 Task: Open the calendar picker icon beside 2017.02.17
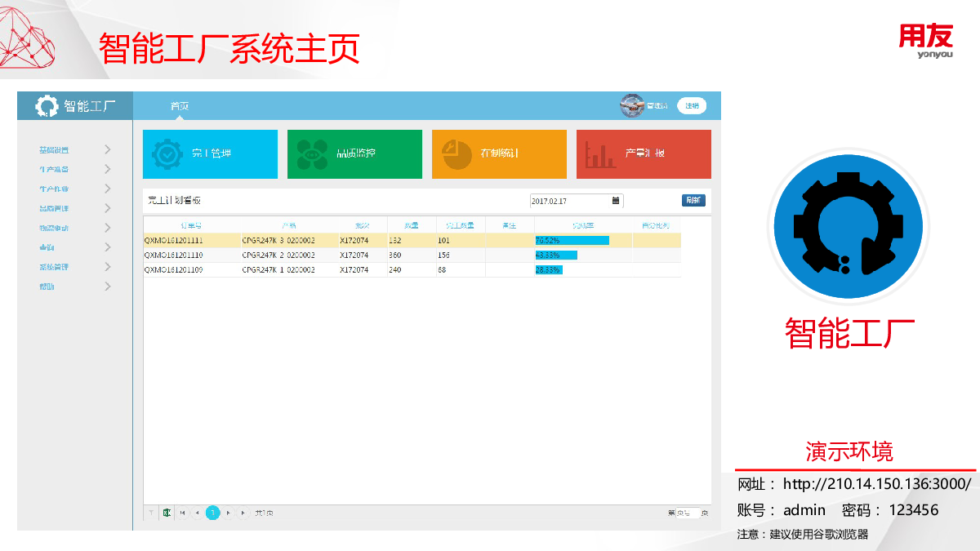(x=616, y=200)
